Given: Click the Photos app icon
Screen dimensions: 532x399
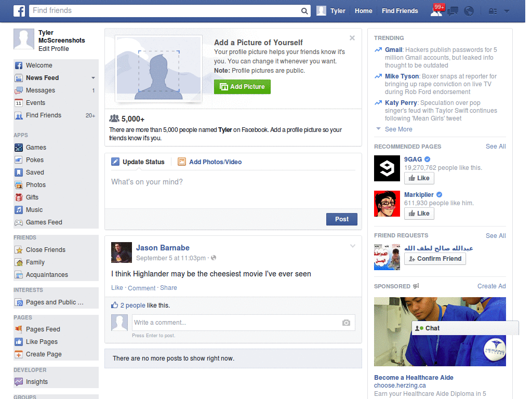Looking at the screenshot, I should coord(19,185).
